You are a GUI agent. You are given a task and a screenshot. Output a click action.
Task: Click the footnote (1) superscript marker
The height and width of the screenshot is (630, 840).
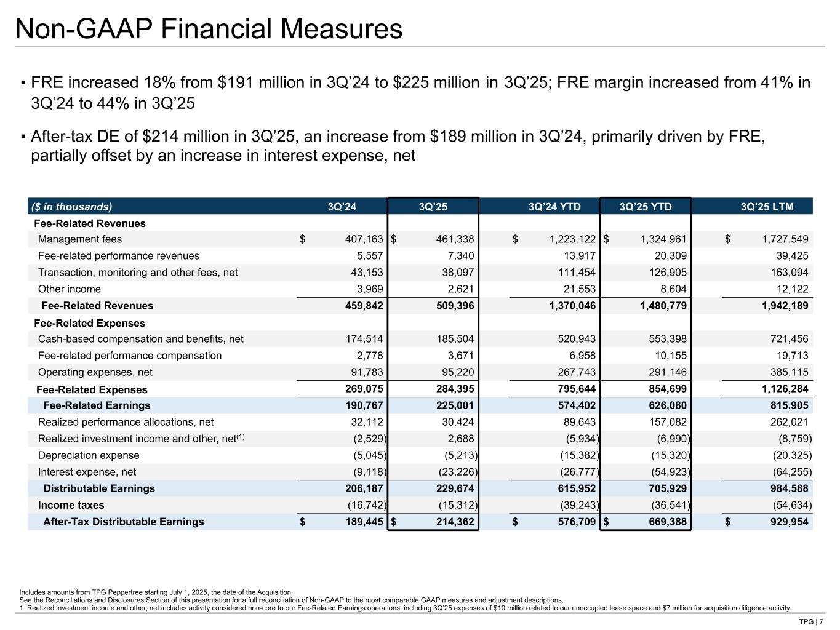pos(242,437)
